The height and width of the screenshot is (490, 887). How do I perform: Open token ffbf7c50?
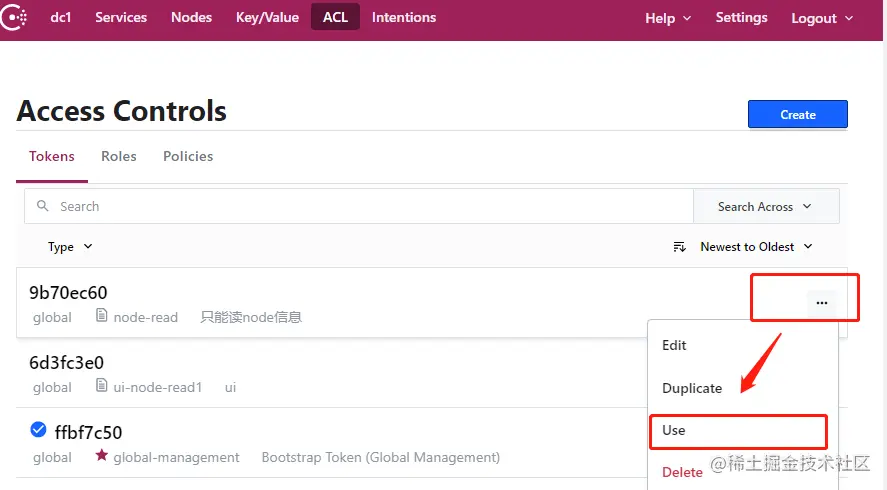point(88,433)
